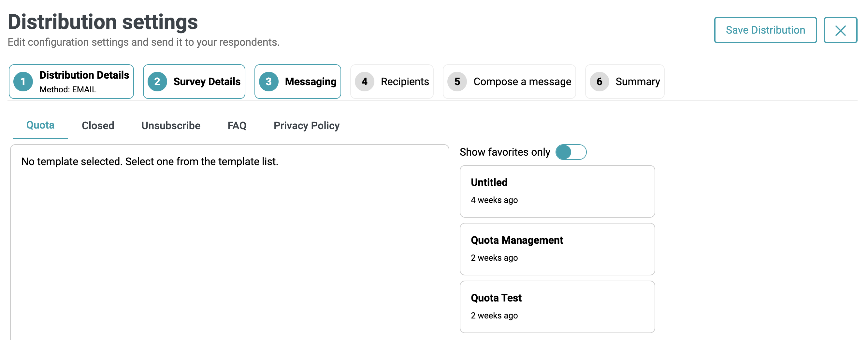868x340 pixels.
Task: Switch to the Closed tab
Action: click(x=98, y=126)
